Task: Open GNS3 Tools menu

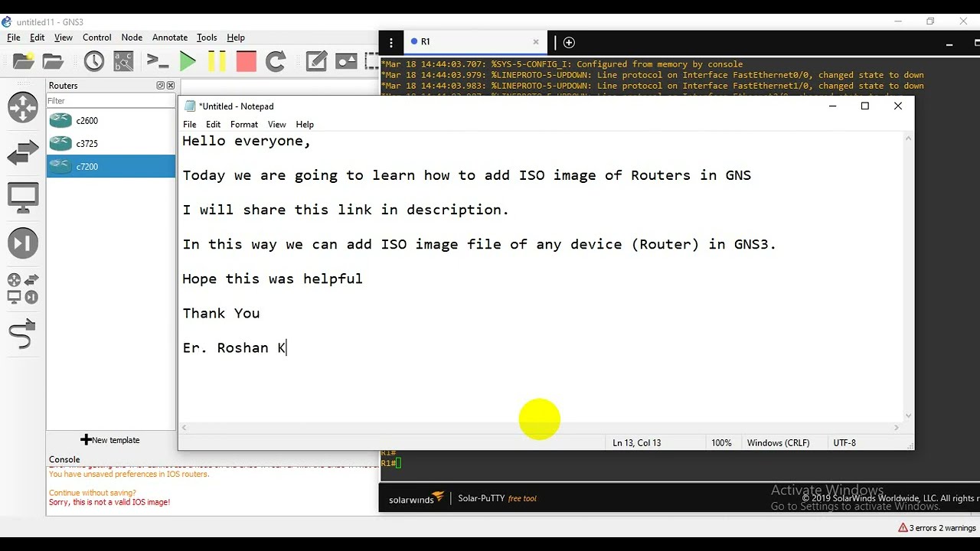Action: click(x=207, y=37)
